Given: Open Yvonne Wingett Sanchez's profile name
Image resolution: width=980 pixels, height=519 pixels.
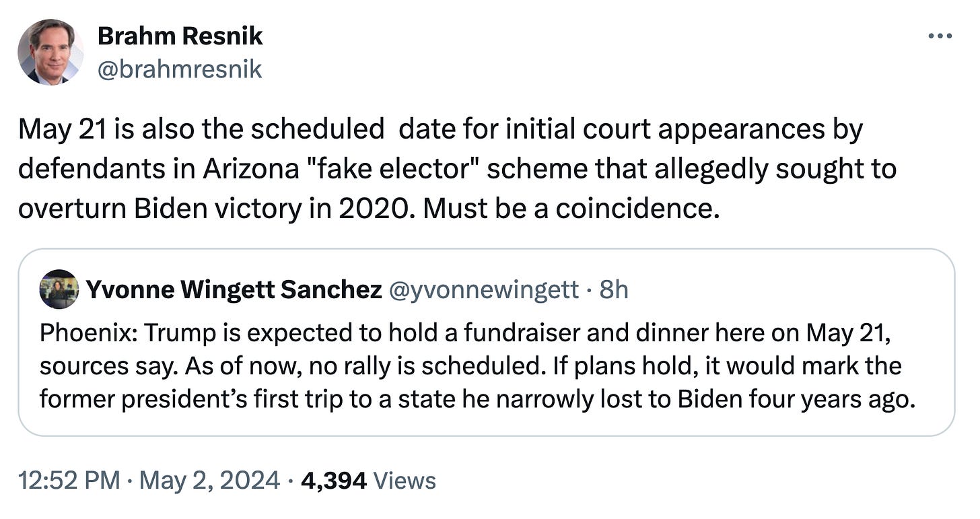Looking at the screenshot, I should point(234,289).
